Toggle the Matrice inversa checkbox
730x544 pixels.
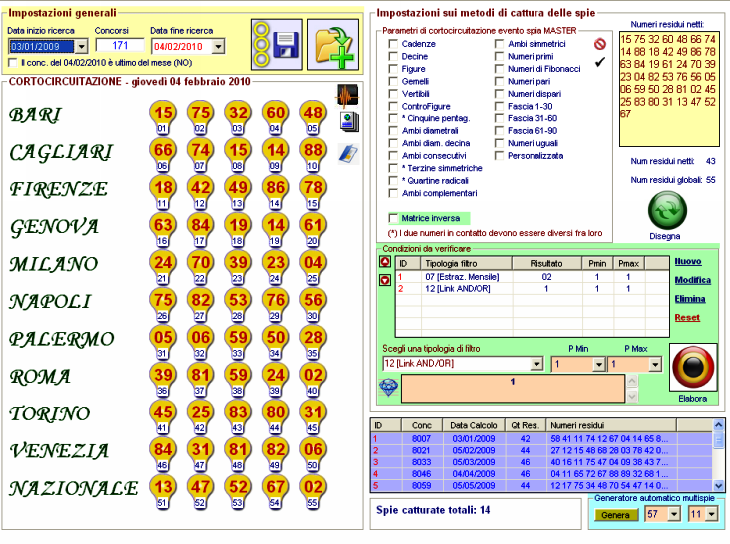tap(393, 218)
